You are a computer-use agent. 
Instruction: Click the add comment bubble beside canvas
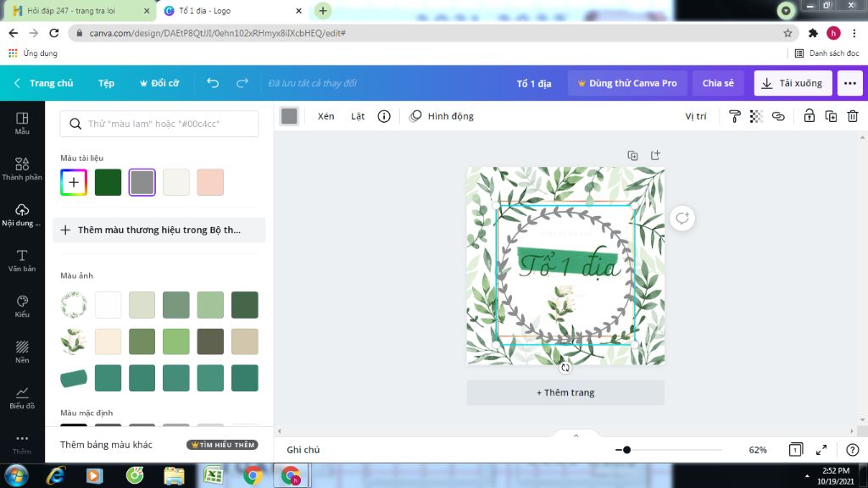click(x=682, y=218)
